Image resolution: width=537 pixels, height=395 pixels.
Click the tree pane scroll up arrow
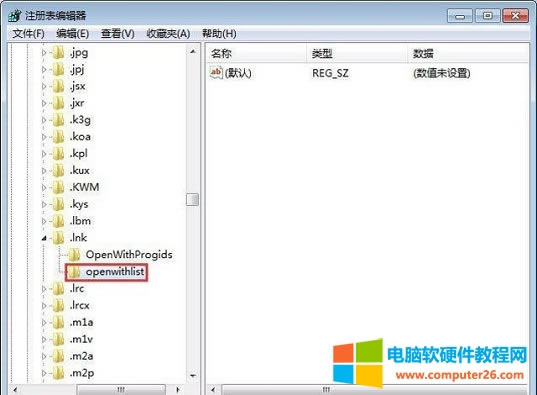(193, 51)
